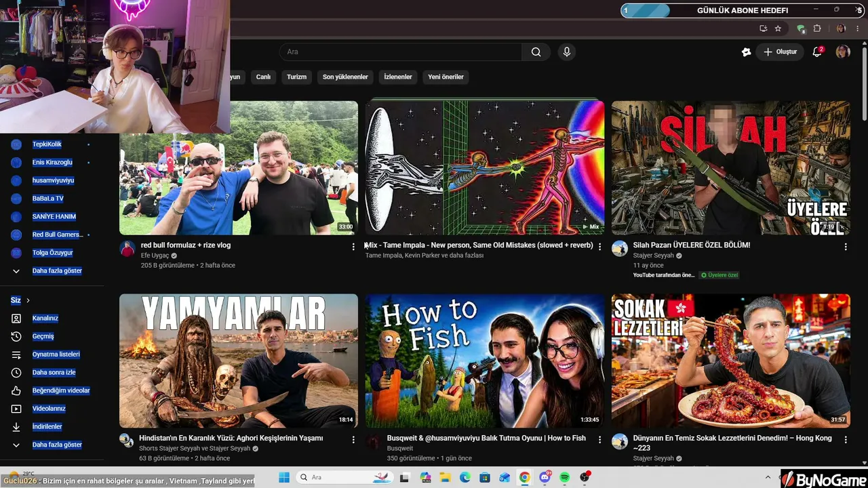Open Spotify from the taskbar
This screenshot has height=488, width=868.
565,477
